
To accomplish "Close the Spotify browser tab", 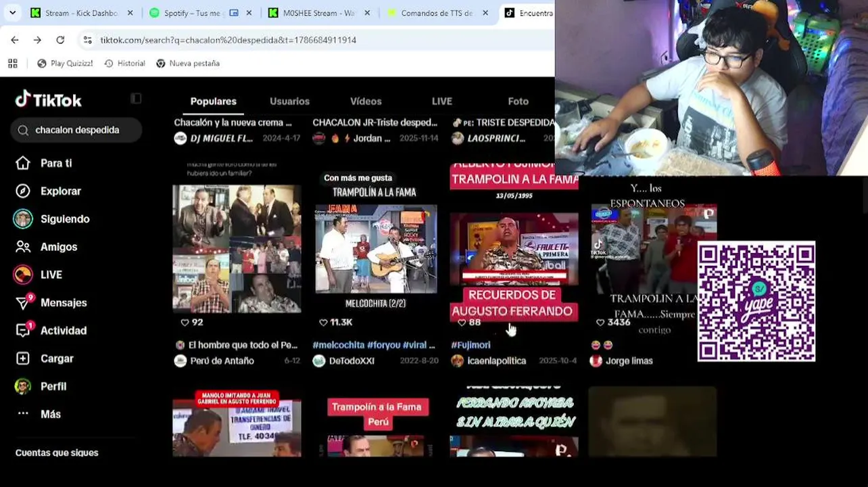I will (x=249, y=13).
